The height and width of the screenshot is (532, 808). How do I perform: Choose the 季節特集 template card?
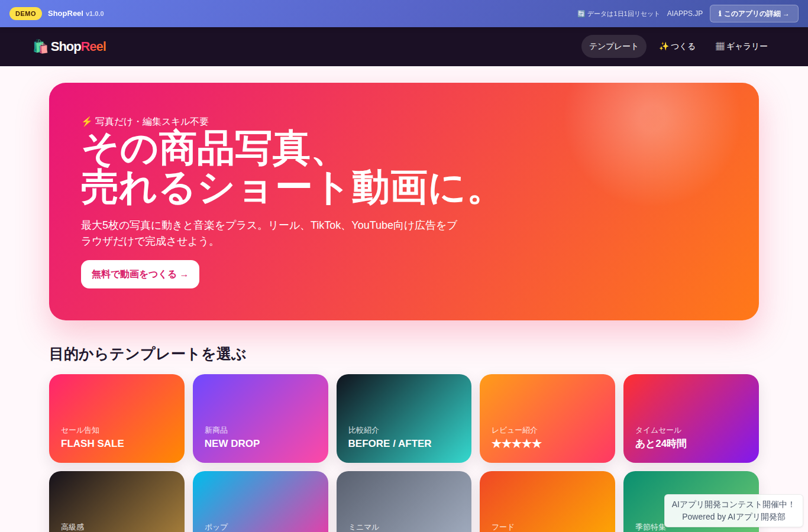click(x=644, y=501)
